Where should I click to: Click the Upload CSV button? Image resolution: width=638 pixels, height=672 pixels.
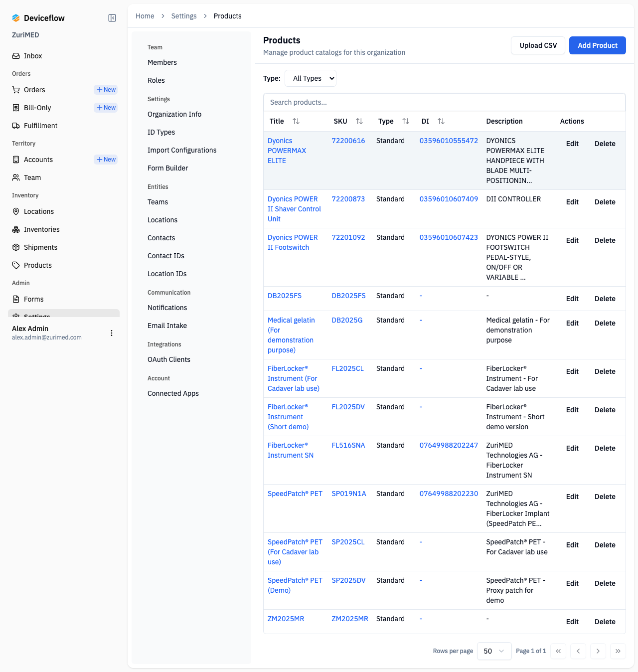click(538, 45)
